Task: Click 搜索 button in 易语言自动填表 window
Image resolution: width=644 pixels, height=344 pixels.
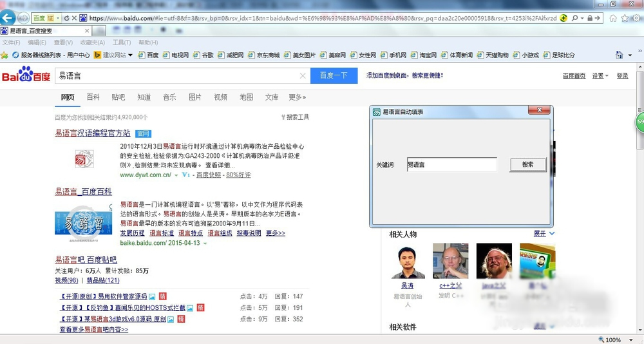Action: click(x=528, y=164)
